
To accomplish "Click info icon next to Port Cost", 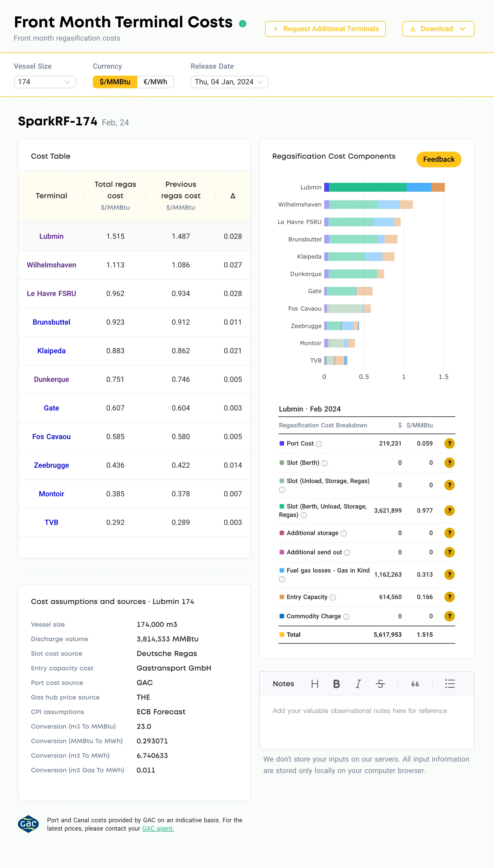I will coord(318,444).
